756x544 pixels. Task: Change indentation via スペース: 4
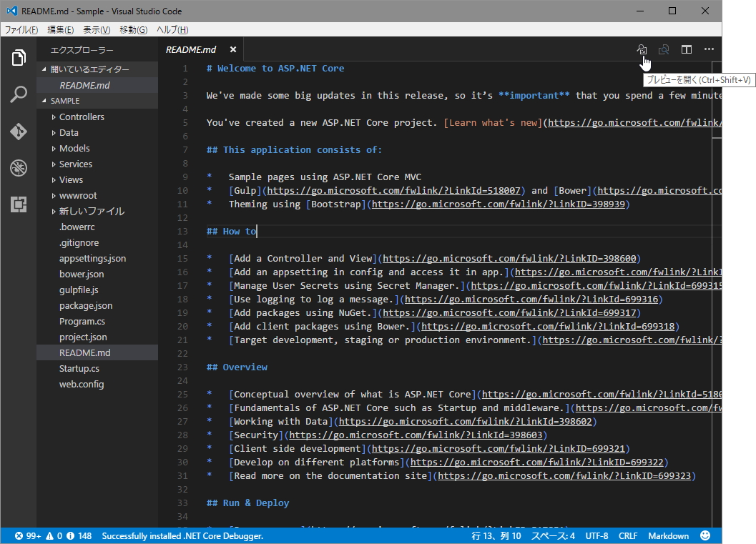(553, 536)
